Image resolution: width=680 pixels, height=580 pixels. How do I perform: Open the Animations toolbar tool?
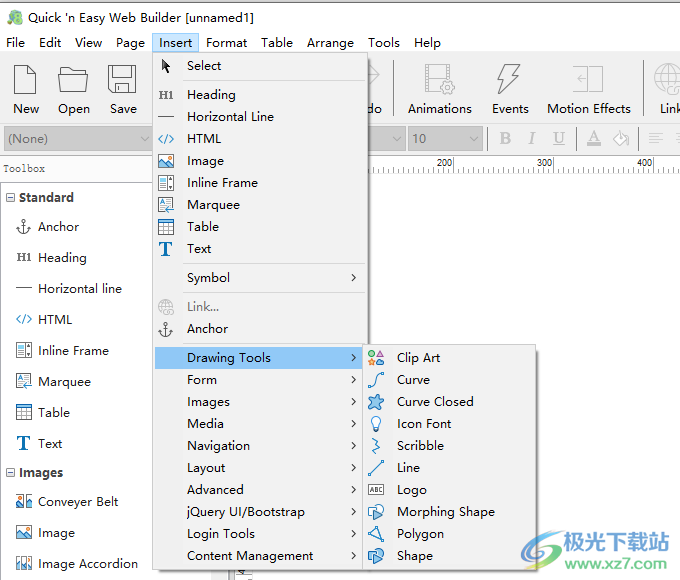point(439,90)
